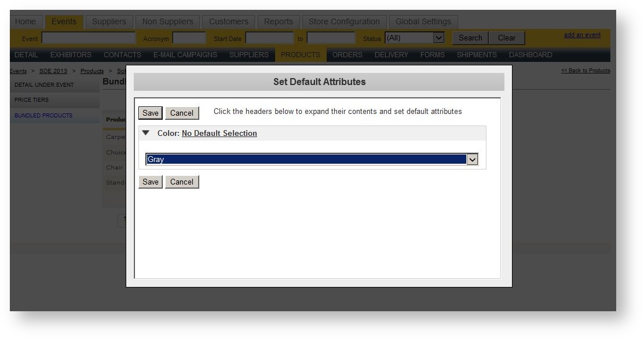The width and height of the screenshot is (644, 339).
Task: Switch to the ORDERS tab
Action: 347,54
